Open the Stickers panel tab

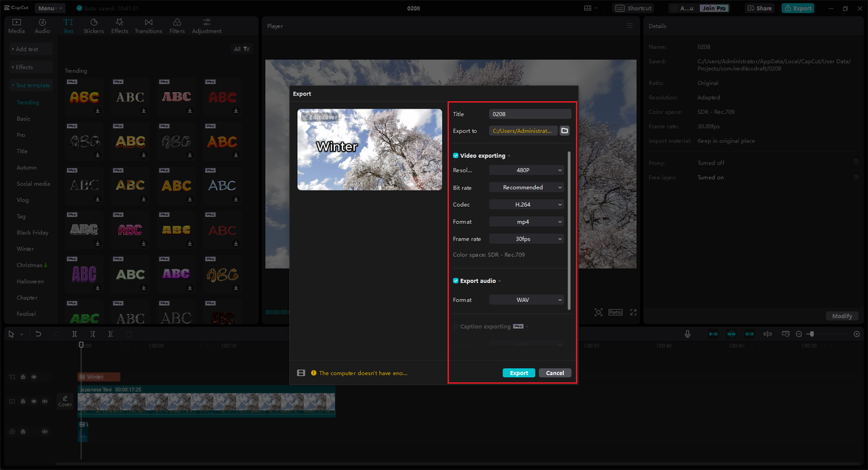pos(94,26)
